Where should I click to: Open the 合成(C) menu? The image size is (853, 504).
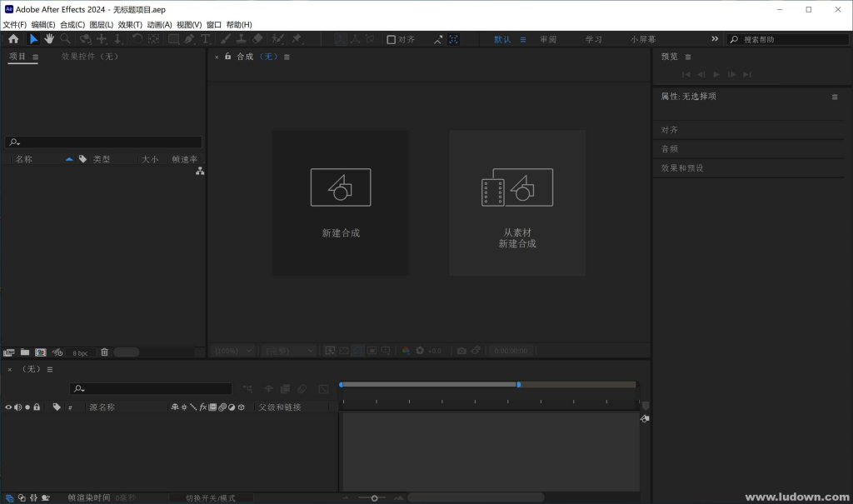coord(72,24)
